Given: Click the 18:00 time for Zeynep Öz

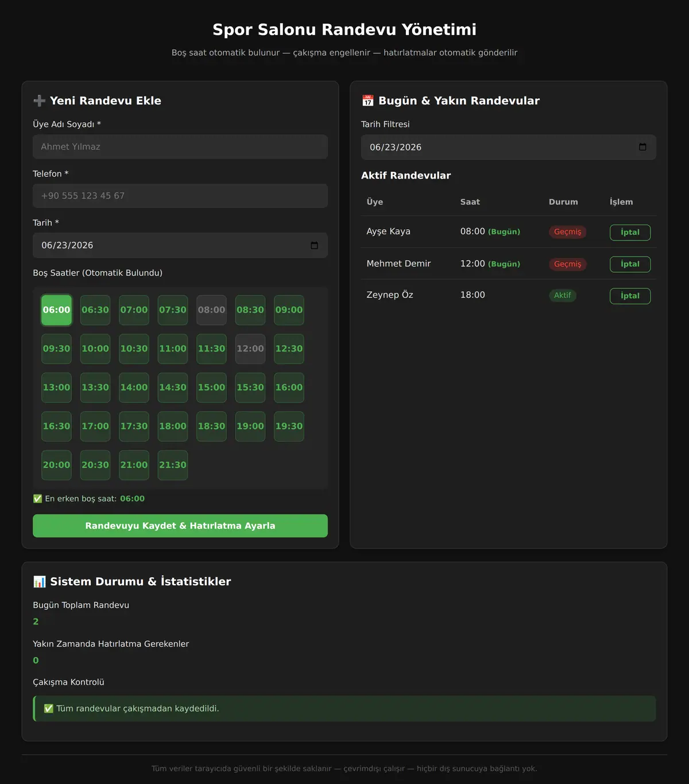Looking at the screenshot, I should [x=473, y=295].
